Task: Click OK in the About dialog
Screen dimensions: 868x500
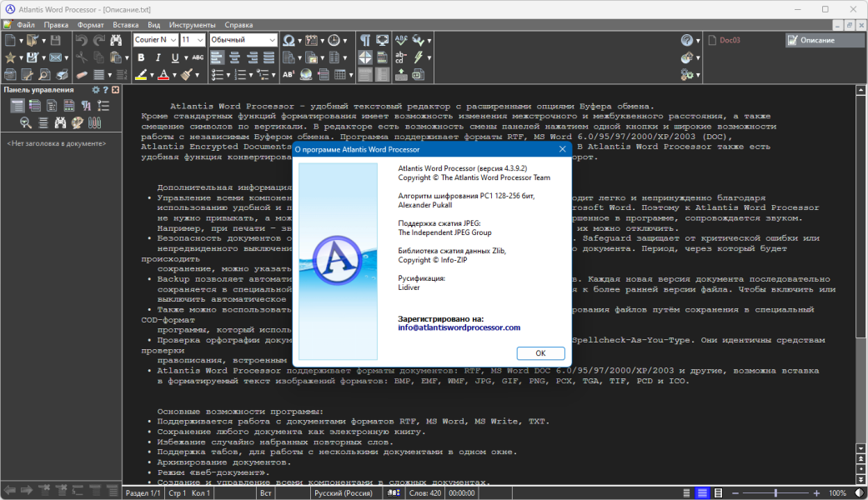Action: 540,352
